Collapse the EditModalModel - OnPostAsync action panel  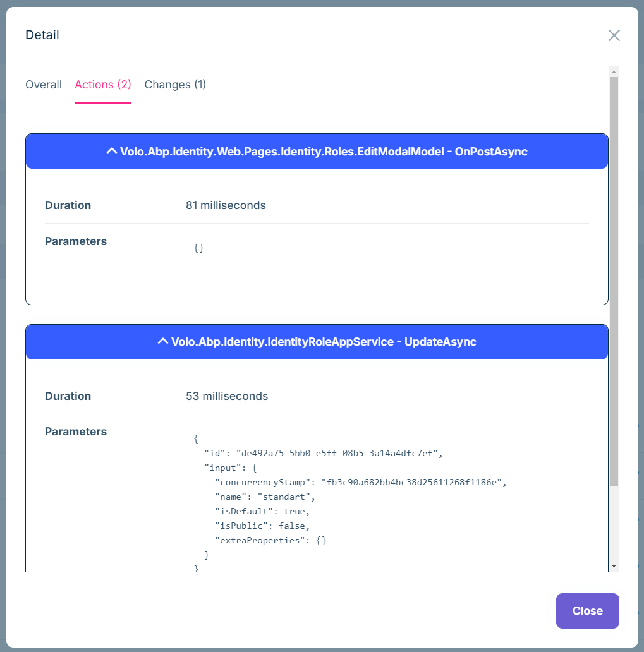coord(316,151)
